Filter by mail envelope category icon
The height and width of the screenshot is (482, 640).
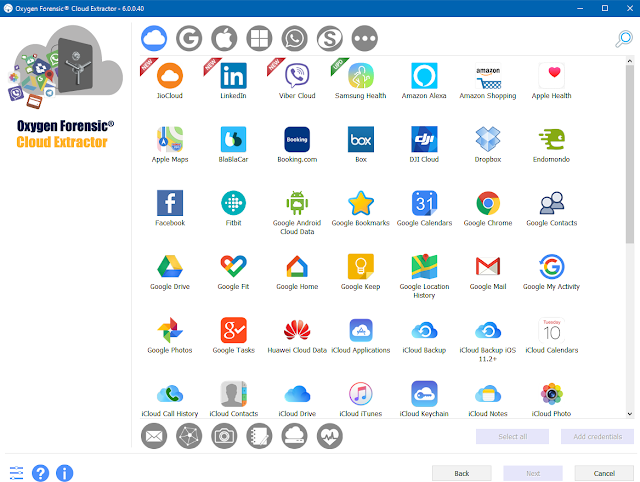click(x=154, y=436)
